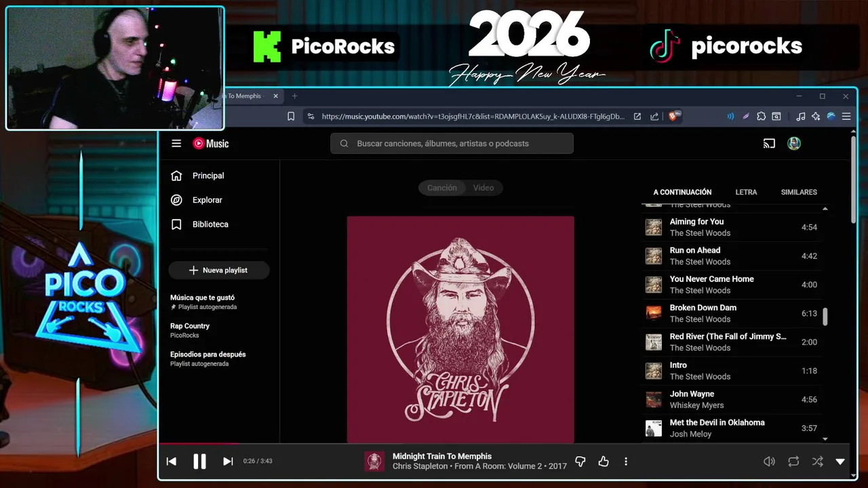This screenshot has height=488, width=868.
Task: Open a new browser tab
Action: tap(294, 96)
